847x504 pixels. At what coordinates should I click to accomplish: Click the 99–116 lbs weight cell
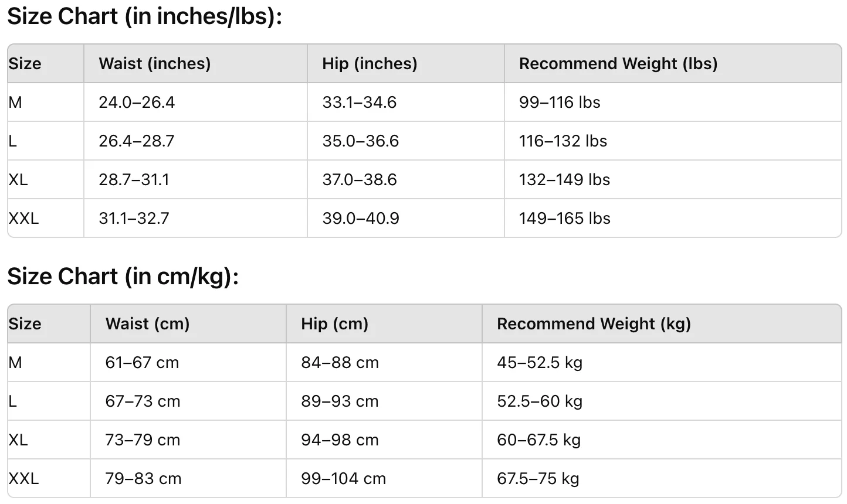click(x=560, y=102)
